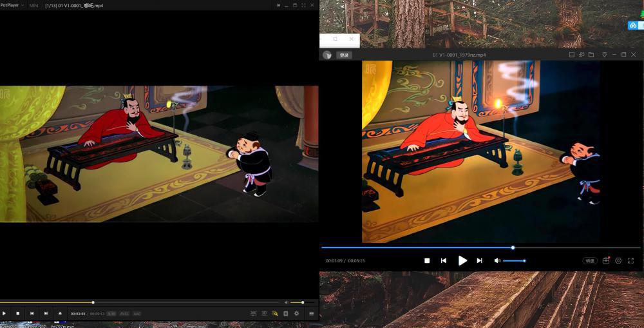Open PotPlayer control panel gear icon
Screen dimensions: 644x328
pos(296,313)
